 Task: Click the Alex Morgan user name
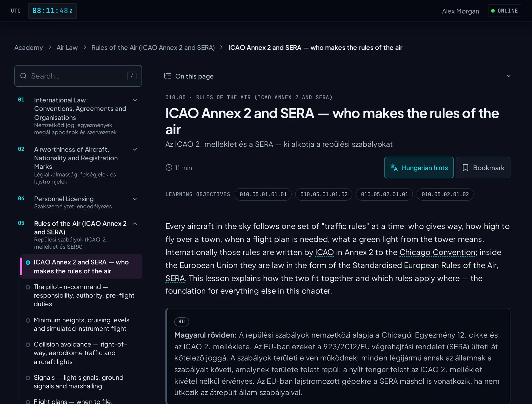[x=460, y=11]
